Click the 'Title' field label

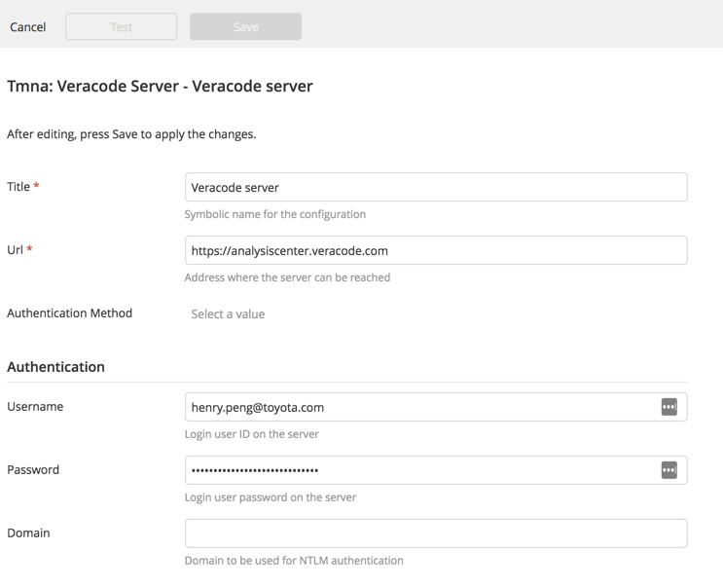pyautogui.click(x=18, y=186)
